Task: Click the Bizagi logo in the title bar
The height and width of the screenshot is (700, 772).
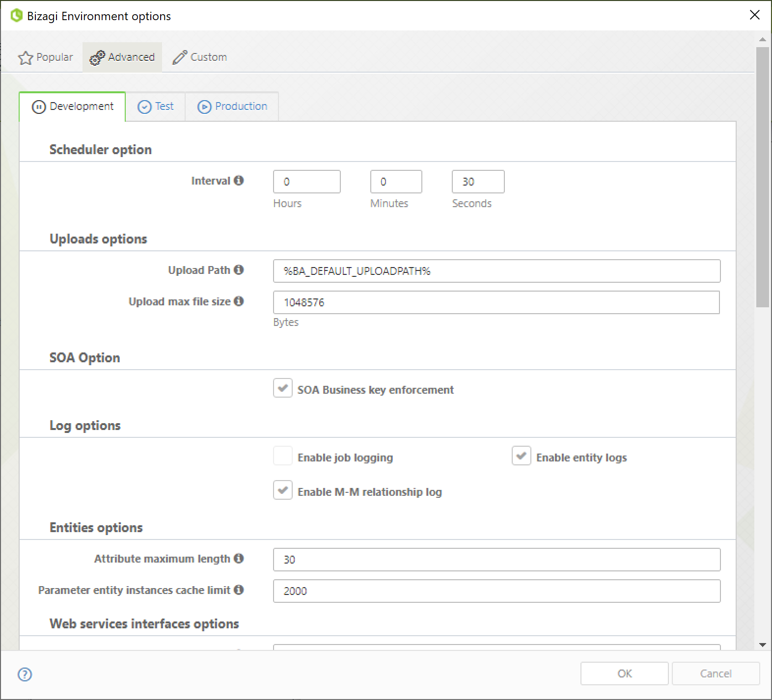Action: click(17, 16)
